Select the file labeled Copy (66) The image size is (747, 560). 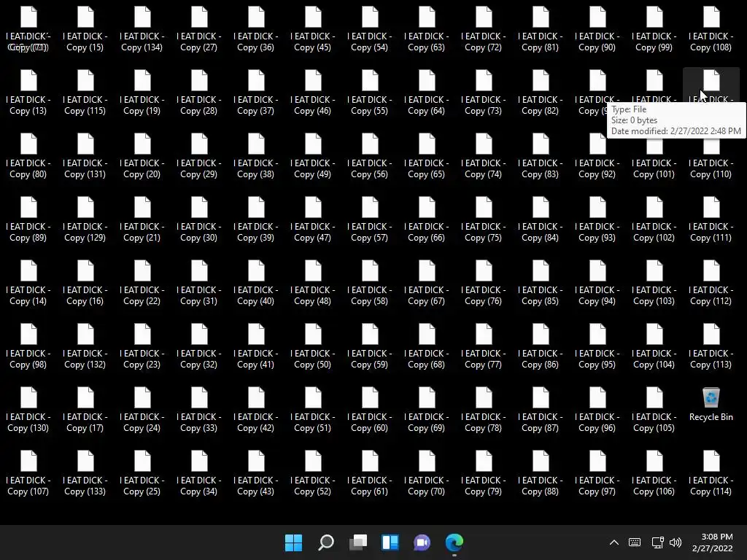(426, 219)
